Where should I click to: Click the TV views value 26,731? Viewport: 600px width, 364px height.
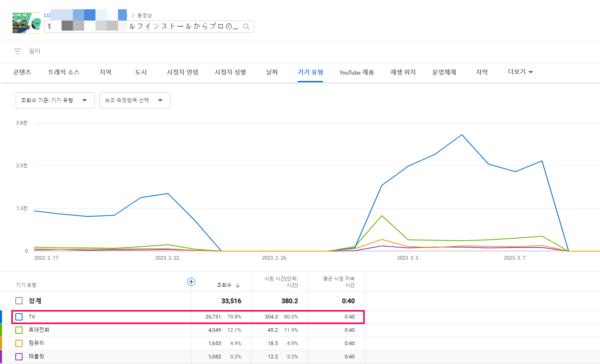(213, 317)
